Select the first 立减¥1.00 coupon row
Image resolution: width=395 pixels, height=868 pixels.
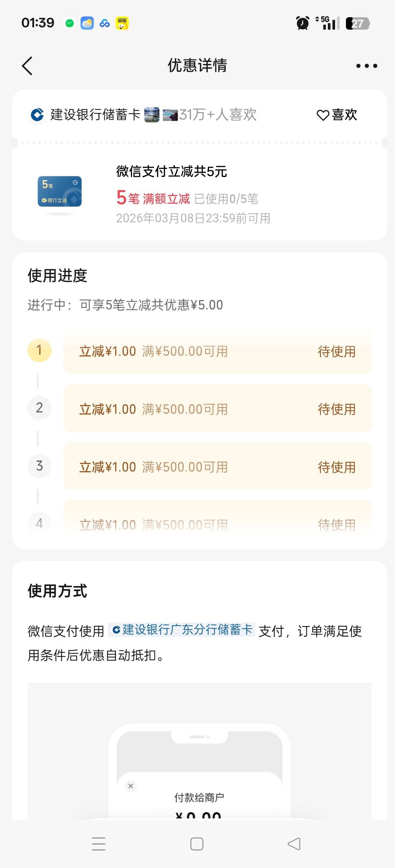pyautogui.click(x=217, y=351)
